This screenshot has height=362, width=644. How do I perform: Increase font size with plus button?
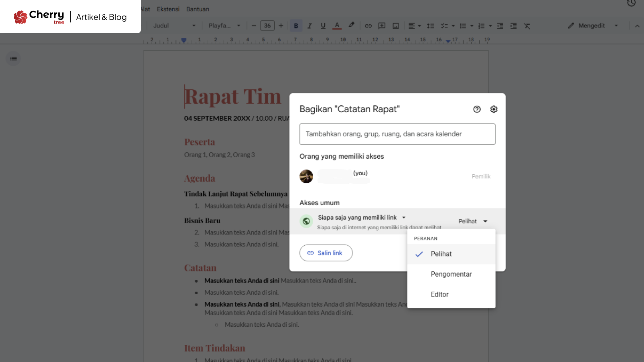[281, 26]
